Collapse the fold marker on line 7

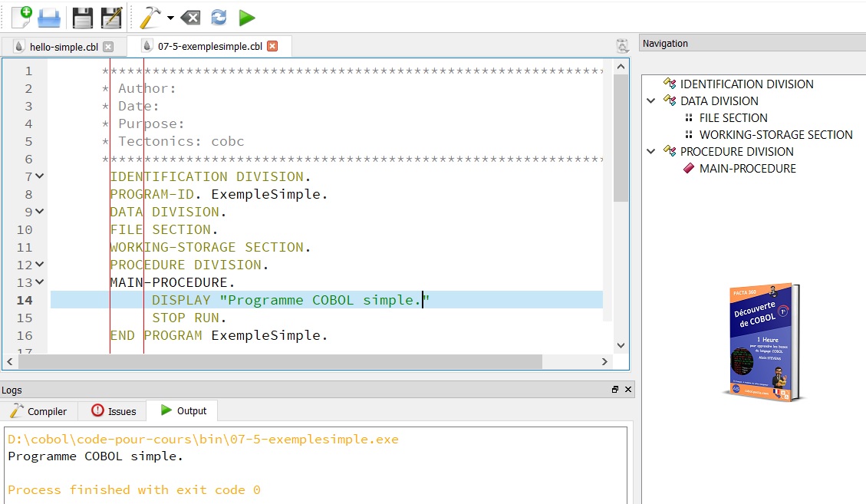[x=39, y=176]
